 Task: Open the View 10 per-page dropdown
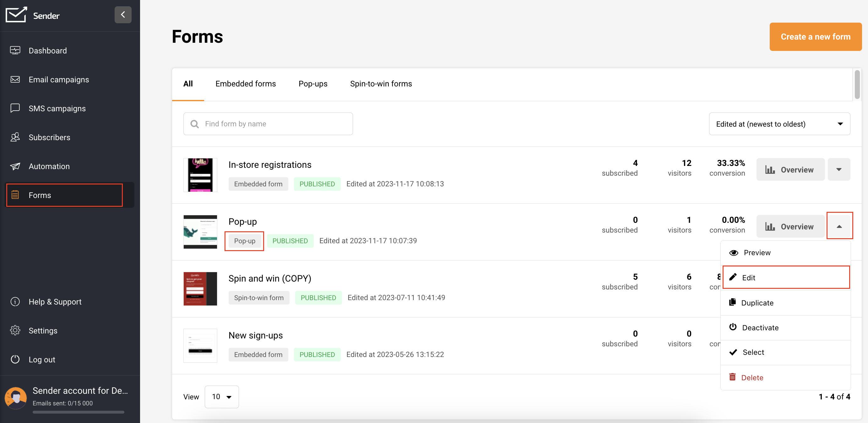point(221,397)
